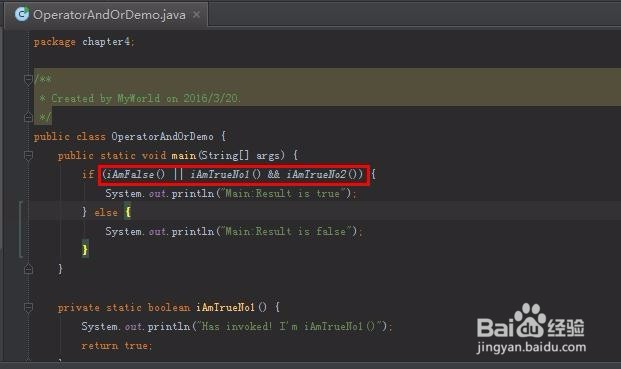Click the 'else' keyword
The image size is (621, 369).
click(x=106, y=213)
